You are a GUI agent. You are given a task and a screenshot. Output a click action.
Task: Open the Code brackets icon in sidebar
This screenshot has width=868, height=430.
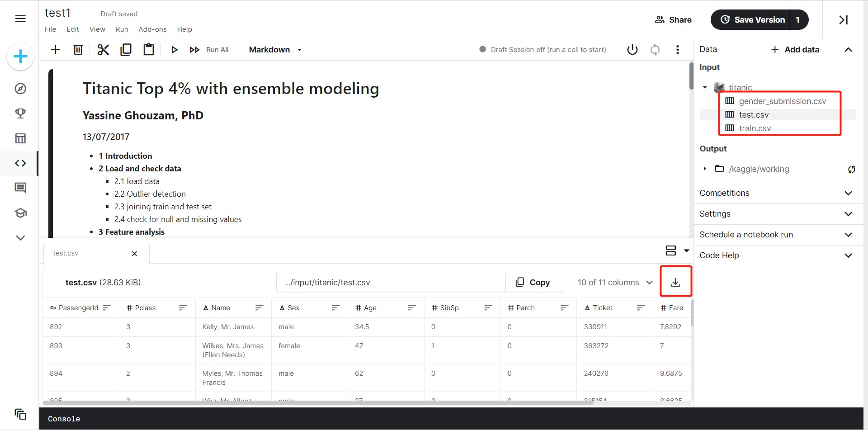tap(20, 163)
